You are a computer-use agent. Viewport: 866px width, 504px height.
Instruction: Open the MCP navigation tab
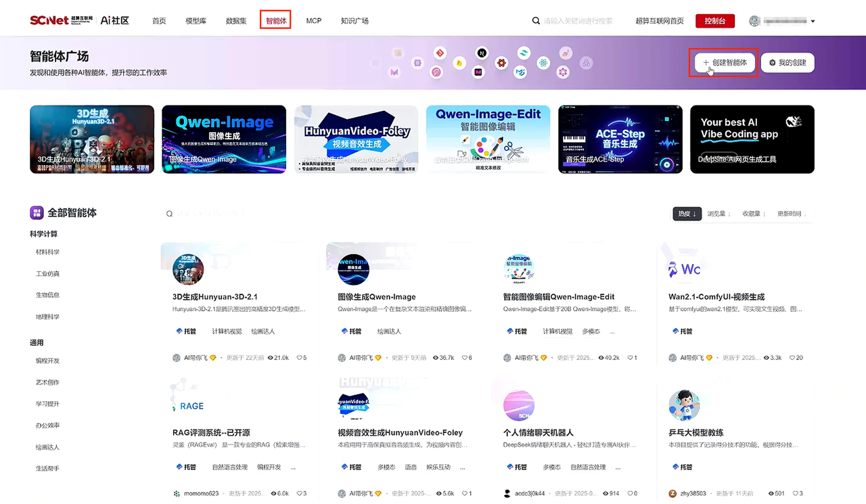pos(313,21)
